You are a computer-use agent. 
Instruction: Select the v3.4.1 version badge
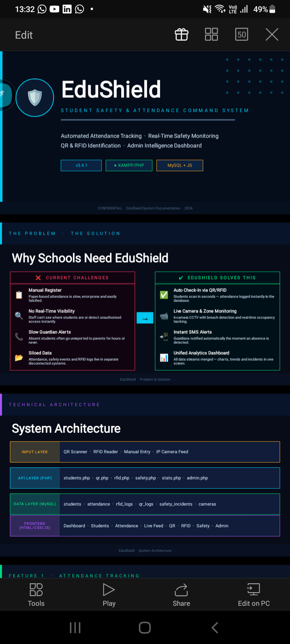(x=81, y=165)
